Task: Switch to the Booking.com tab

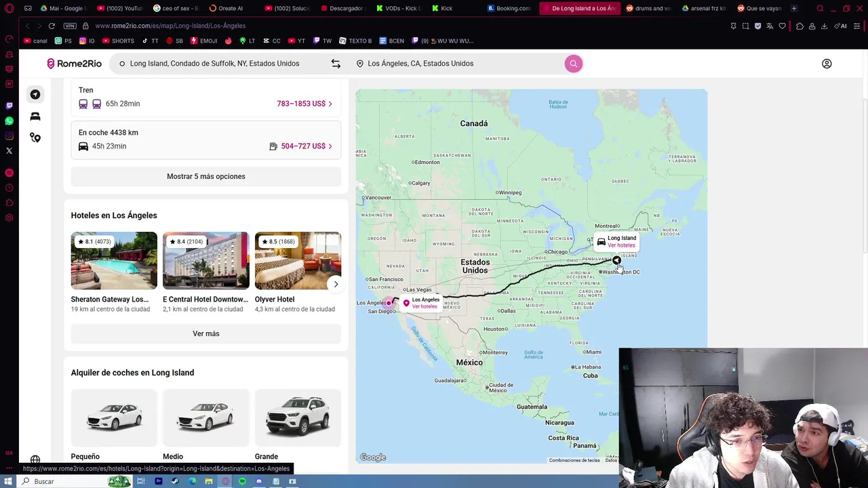Action: (x=509, y=8)
